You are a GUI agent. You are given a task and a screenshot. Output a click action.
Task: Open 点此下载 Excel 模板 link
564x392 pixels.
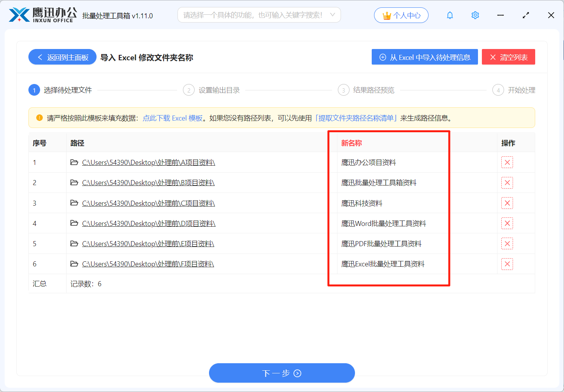click(x=172, y=117)
